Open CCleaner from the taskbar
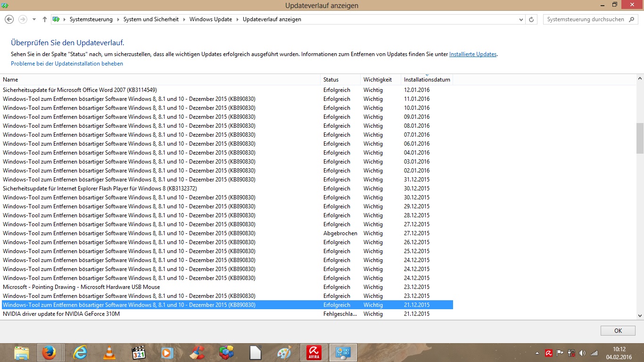Viewport: 644px width, 362px height. pyautogui.click(x=197, y=353)
